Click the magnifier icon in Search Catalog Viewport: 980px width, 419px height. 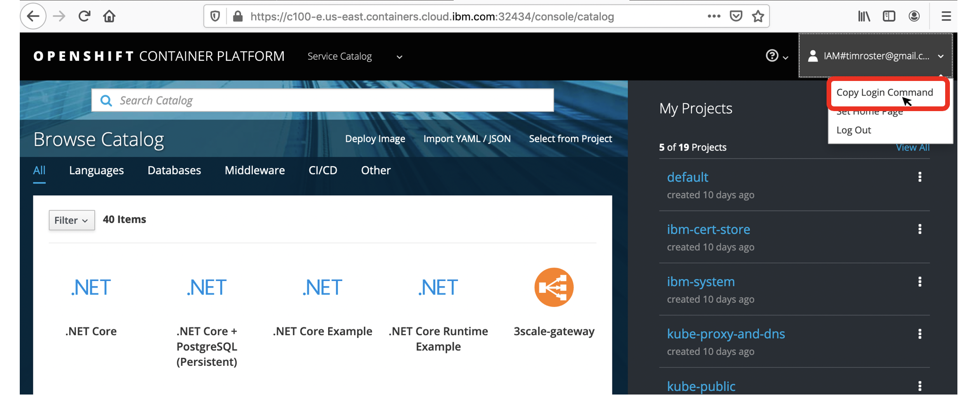(106, 101)
